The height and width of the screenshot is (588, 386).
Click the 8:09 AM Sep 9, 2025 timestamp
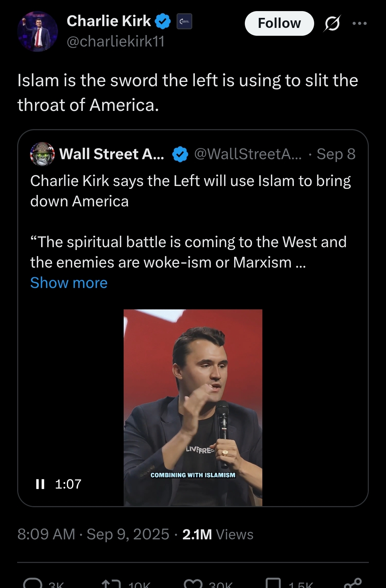tap(93, 534)
